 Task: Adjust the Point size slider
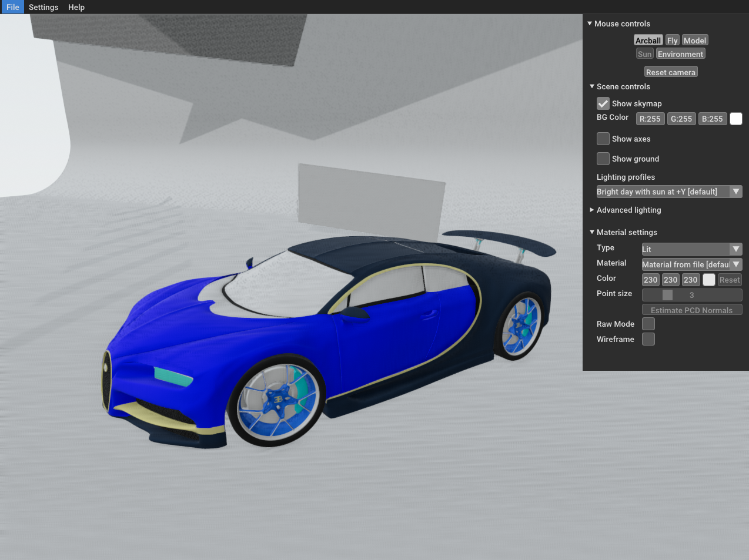[x=692, y=295]
